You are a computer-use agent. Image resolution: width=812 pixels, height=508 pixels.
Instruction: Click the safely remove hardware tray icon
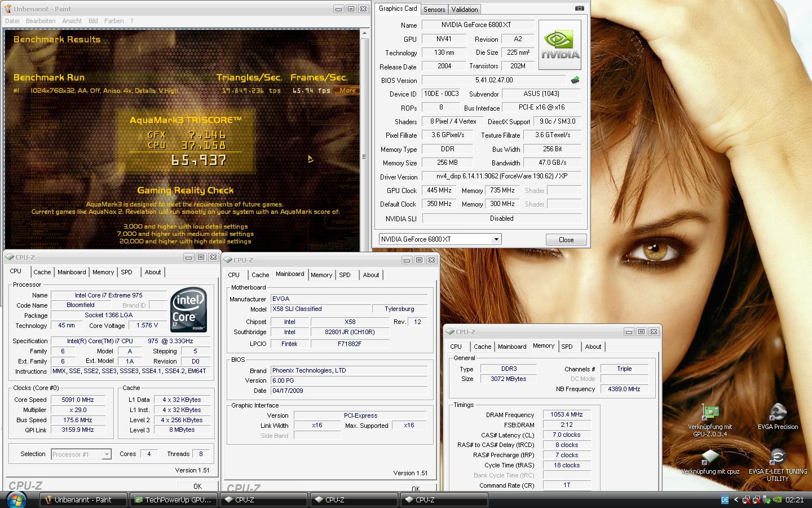767,500
